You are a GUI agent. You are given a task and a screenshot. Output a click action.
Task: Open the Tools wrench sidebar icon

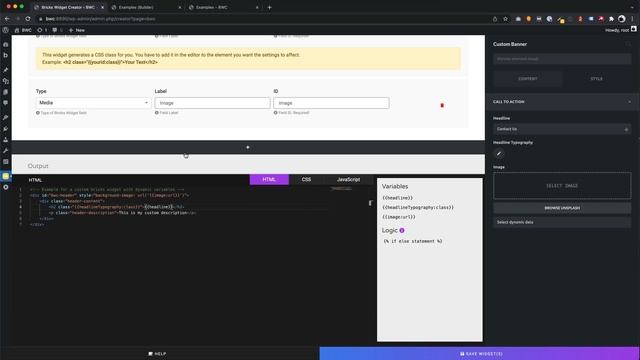tap(6, 151)
